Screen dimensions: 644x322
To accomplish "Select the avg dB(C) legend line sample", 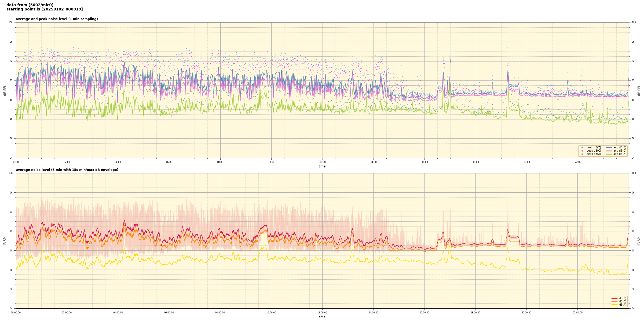I will pyautogui.click(x=609, y=151).
